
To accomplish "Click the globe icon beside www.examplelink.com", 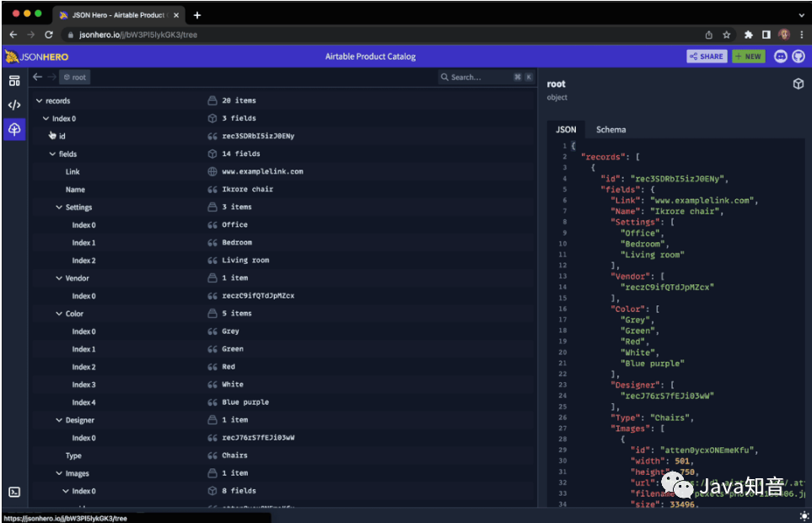I will coord(212,171).
